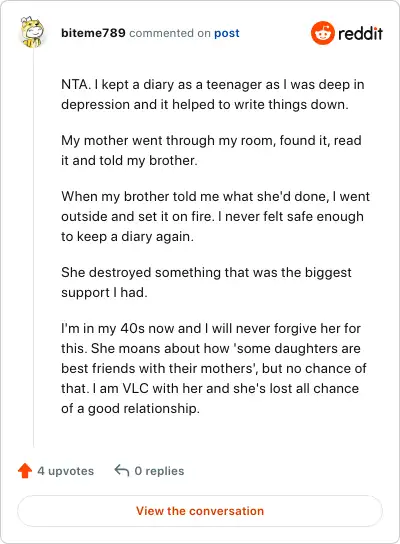Viewport: 400px width, 544px height.
Task: Follow the blue 'post' link
Action: 227,33
